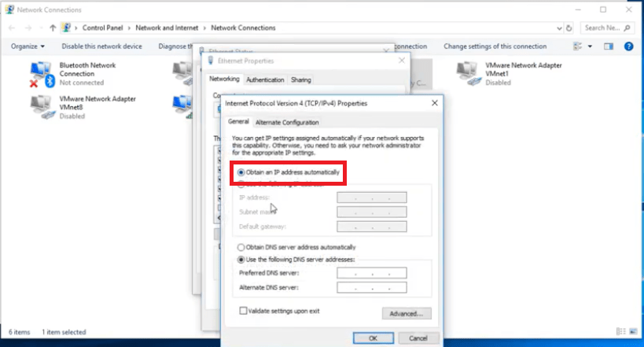Image resolution: width=644 pixels, height=347 pixels.
Task: Enable Validate settings upon exit checkbox
Action: (243, 311)
